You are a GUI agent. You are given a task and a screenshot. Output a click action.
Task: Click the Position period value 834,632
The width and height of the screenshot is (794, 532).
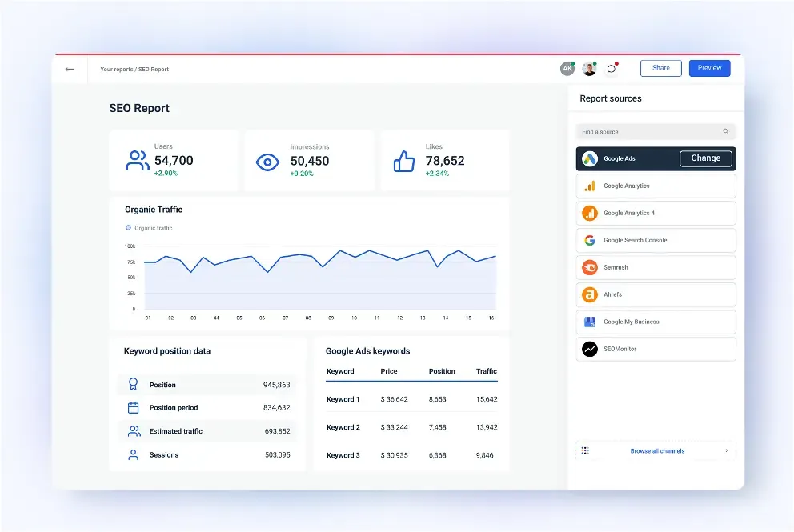click(x=276, y=407)
